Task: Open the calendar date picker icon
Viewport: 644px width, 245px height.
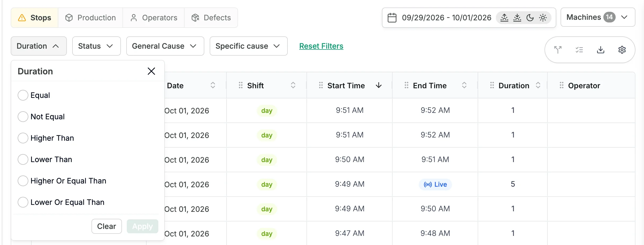Action: point(392,18)
